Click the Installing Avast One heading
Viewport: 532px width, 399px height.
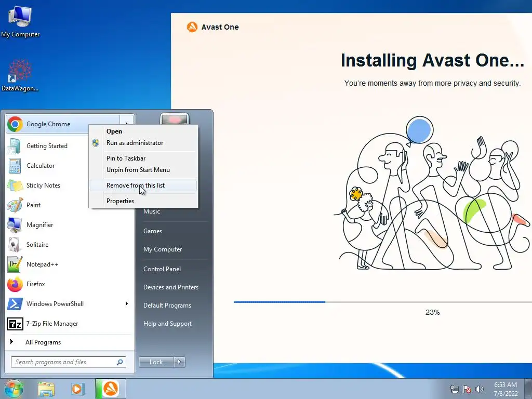click(432, 60)
